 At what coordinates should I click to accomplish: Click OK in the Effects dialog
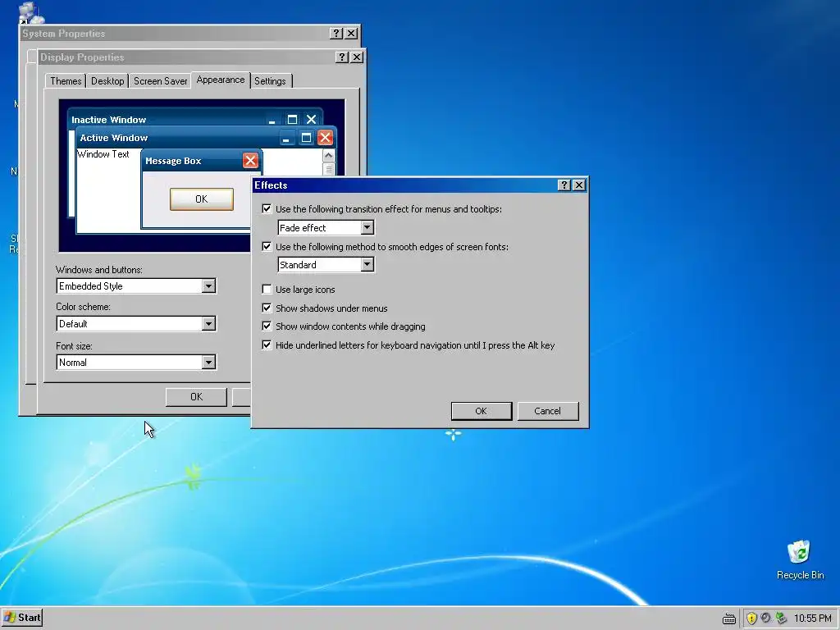(x=481, y=411)
